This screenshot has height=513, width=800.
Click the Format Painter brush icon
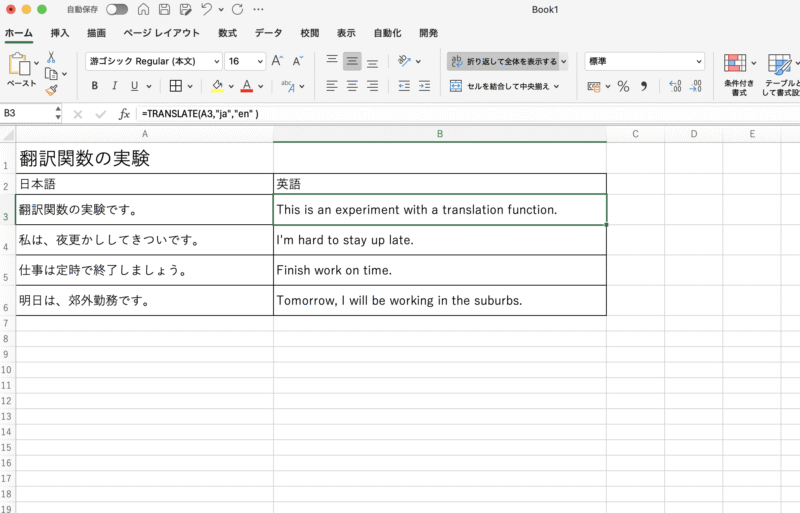click(x=51, y=90)
